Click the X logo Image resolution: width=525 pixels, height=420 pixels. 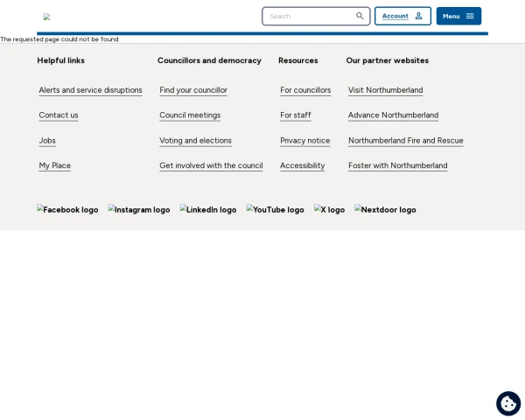pyautogui.click(x=329, y=210)
